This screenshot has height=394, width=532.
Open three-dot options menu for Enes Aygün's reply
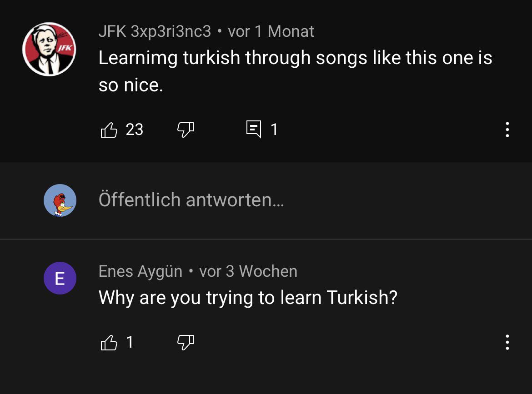click(x=507, y=342)
